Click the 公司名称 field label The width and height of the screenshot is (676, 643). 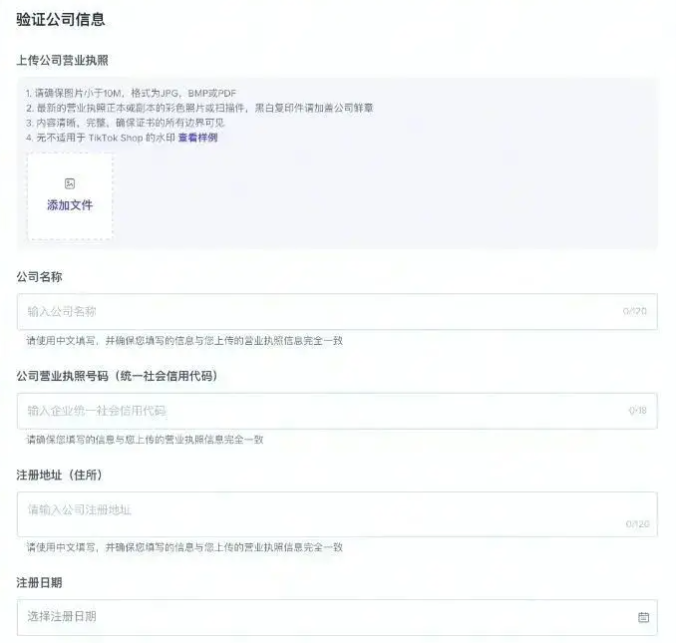coord(40,276)
